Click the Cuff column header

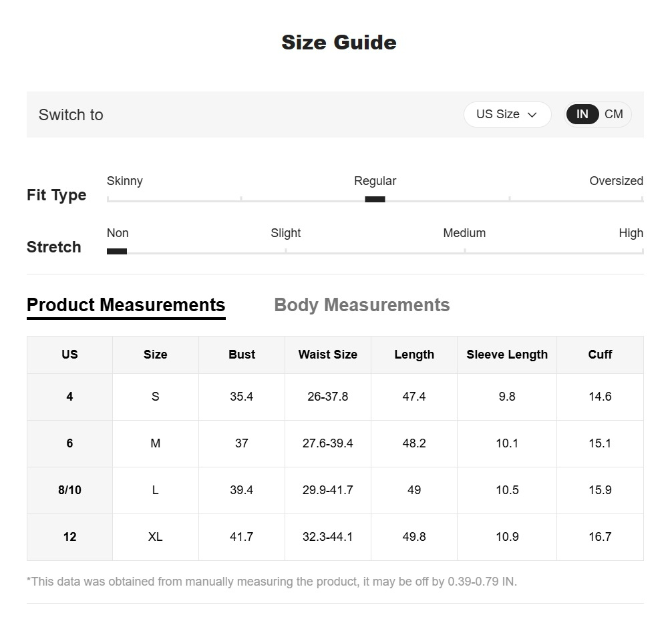(x=600, y=355)
